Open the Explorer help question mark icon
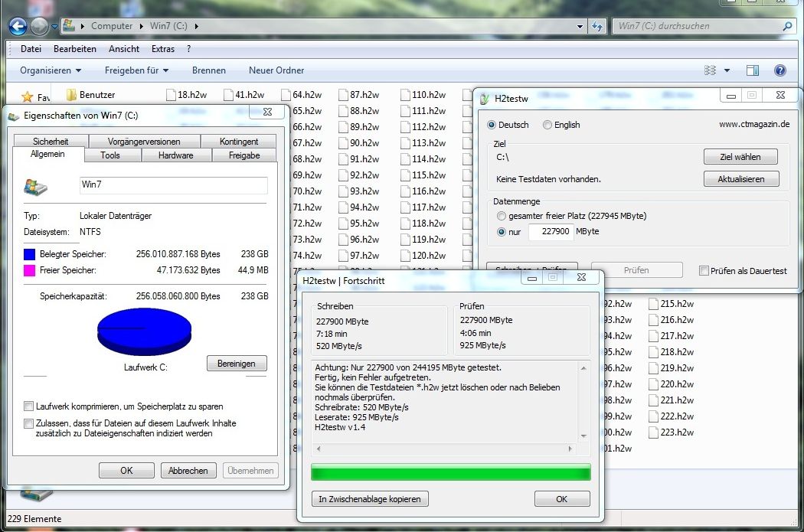This screenshot has height=532, width=804. click(x=780, y=70)
